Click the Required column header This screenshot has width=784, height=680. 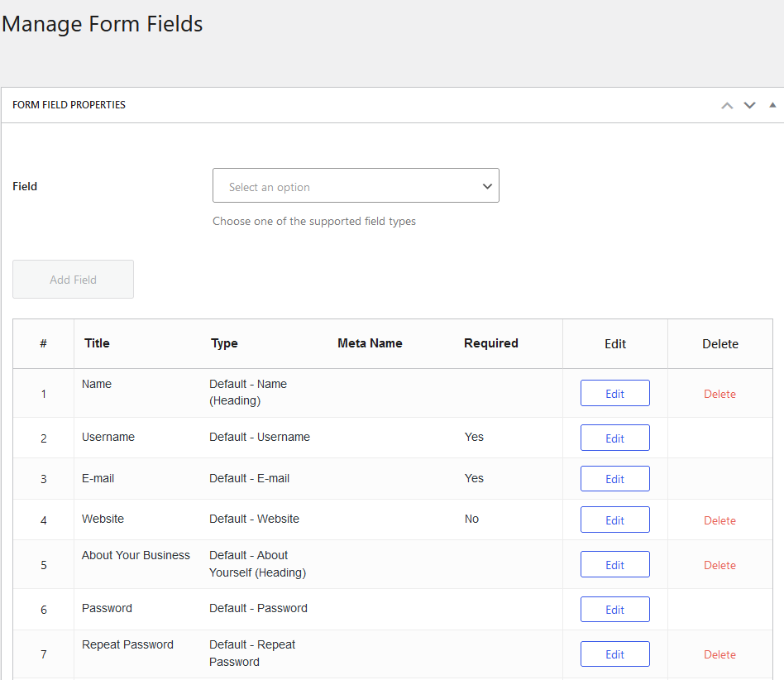coord(491,343)
